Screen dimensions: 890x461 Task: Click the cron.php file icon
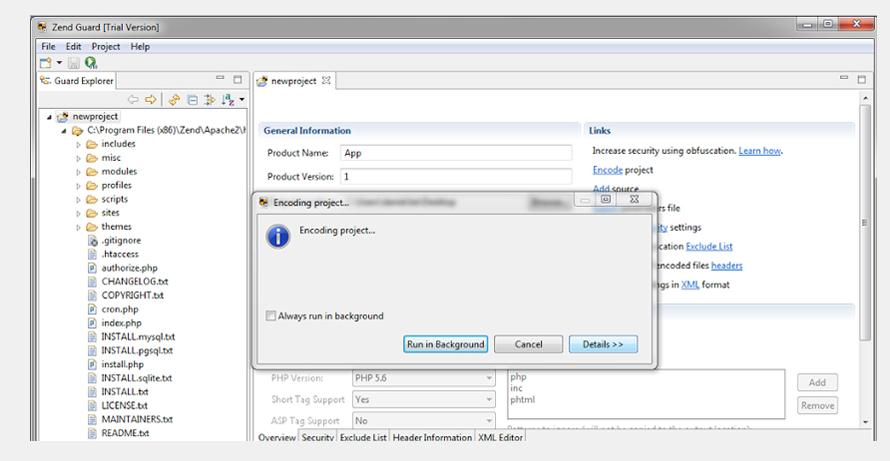(x=92, y=309)
